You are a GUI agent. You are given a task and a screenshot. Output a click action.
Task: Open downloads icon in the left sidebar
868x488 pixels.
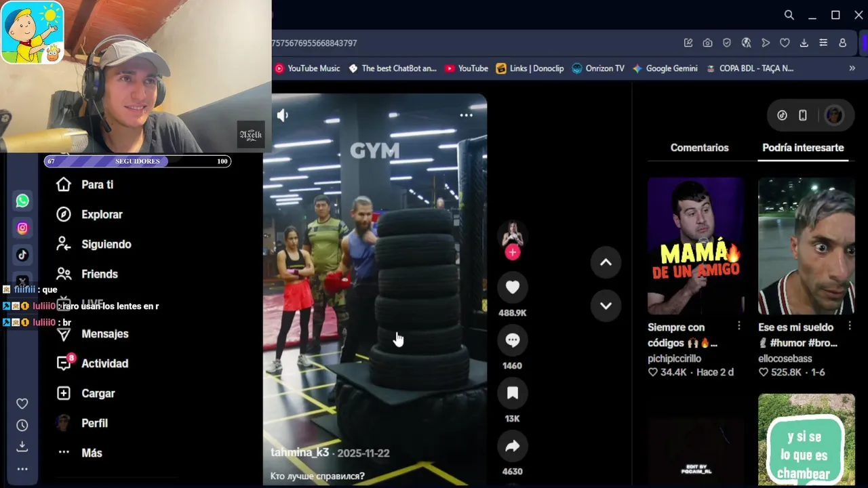pyautogui.click(x=22, y=446)
